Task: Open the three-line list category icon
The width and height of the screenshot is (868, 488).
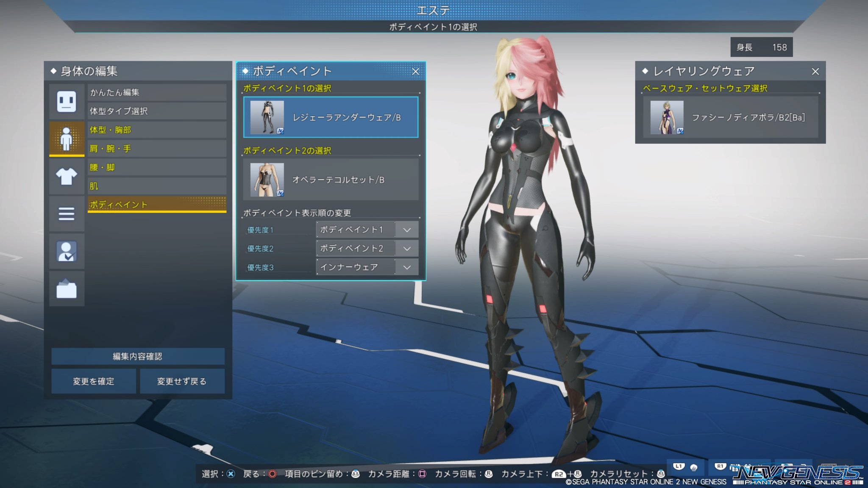Action: 67,213
